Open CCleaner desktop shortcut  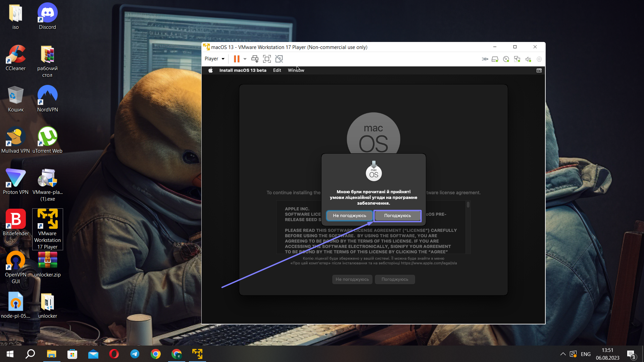point(15,58)
